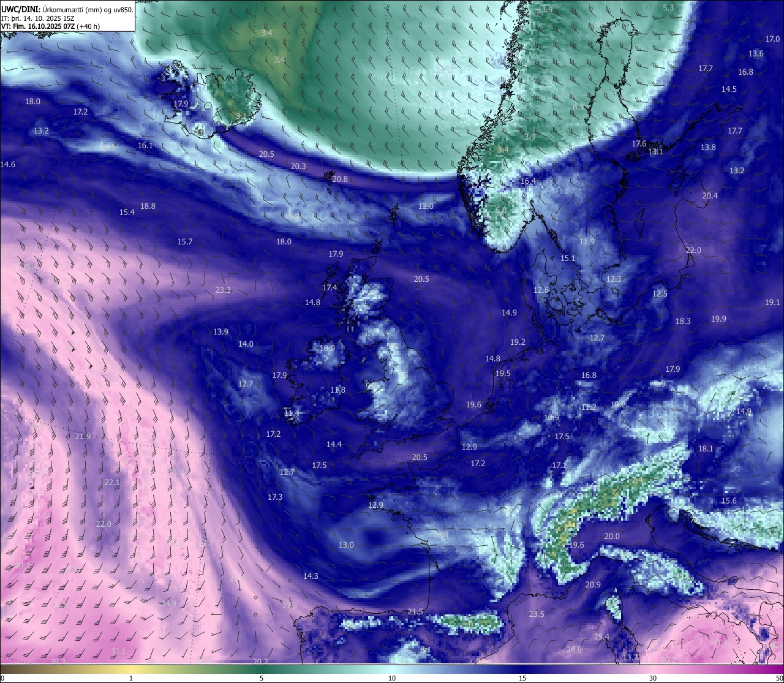Image resolution: width=784 pixels, height=683 pixels.
Task: Click the 13.0 value label
Action: (x=346, y=545)
